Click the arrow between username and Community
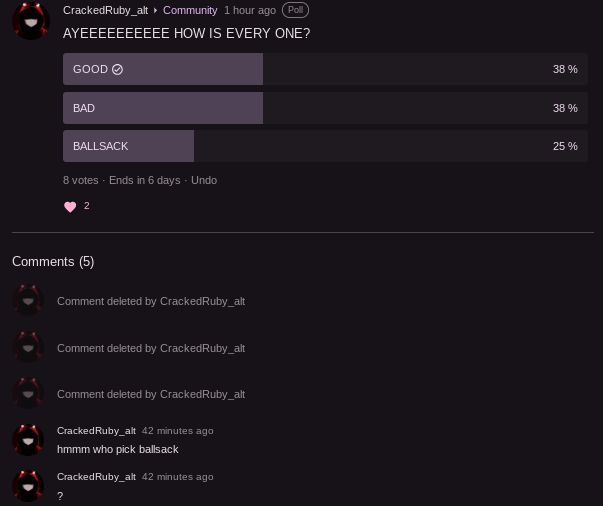 156,11
